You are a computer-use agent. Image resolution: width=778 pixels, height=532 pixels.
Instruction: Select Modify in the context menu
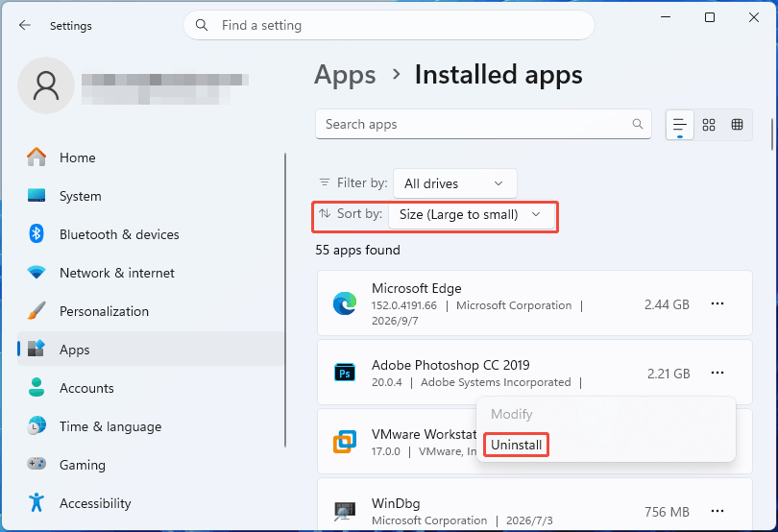512,414
